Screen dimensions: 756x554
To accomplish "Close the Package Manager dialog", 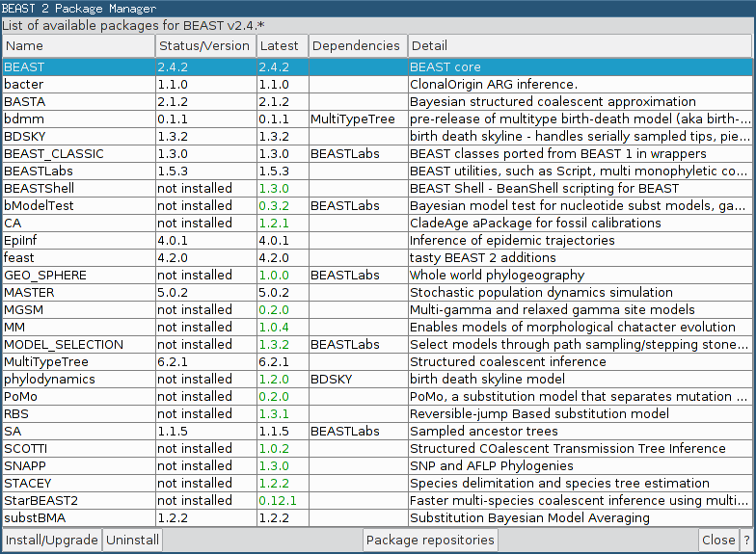I will [x=717, y=540].
